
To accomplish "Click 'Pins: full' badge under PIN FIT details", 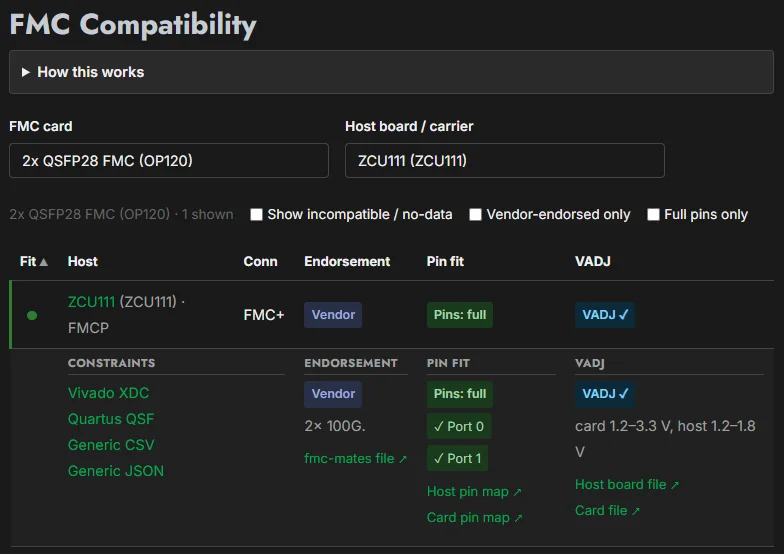I will coord(460,394).
